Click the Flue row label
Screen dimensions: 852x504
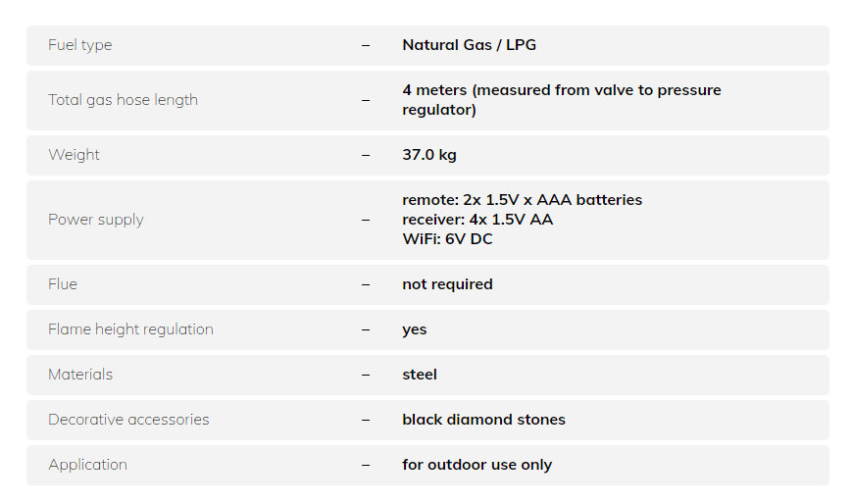click(x=63, y=284)
